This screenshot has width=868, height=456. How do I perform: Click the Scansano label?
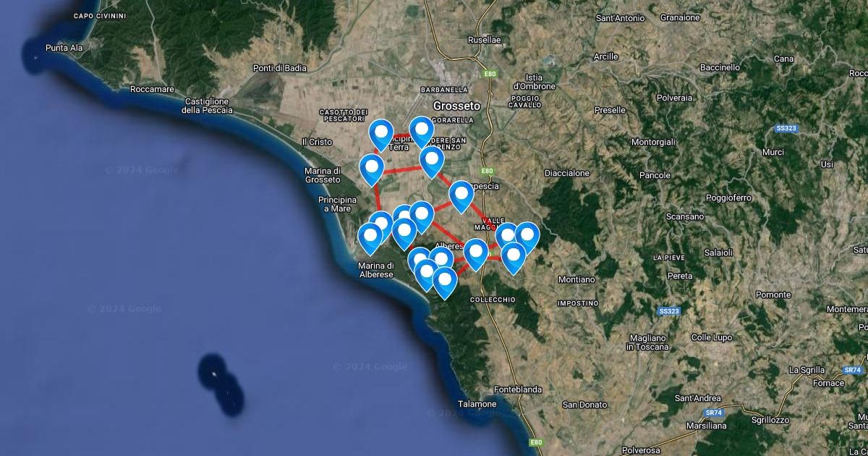(685, 216)
